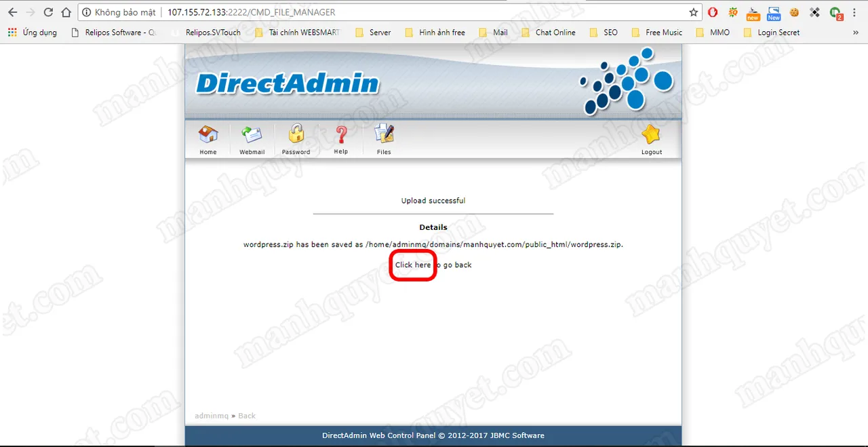Click the adminmq breadcrumb link
This screenshot has width=868, height=447.
point(212,416)
